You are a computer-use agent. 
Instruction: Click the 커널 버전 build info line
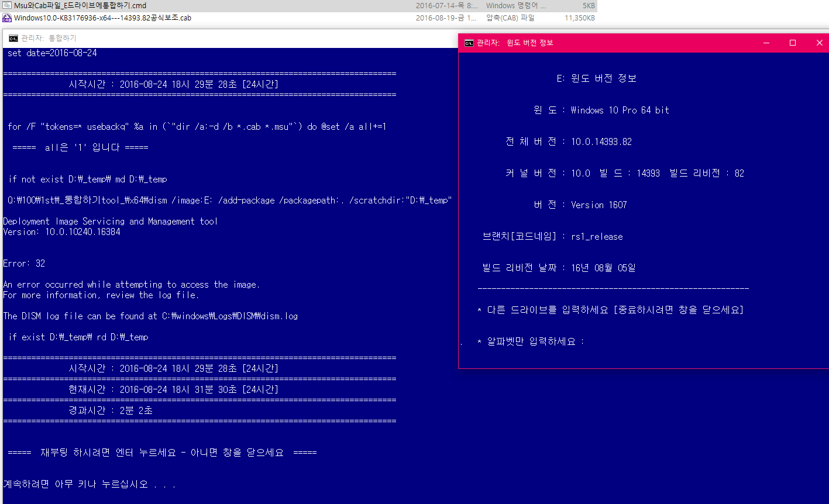click(x=625, y=174)
